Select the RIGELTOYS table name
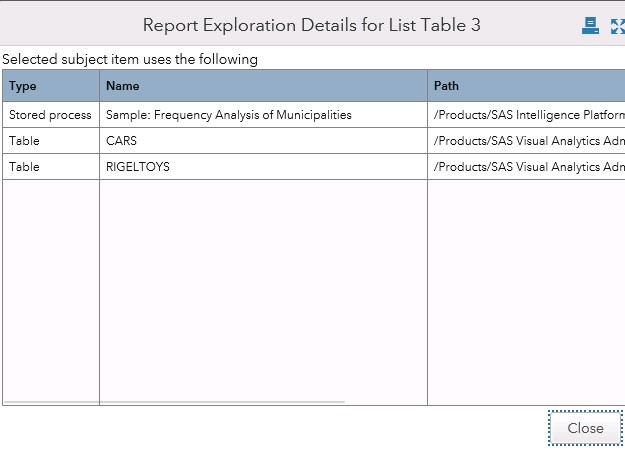 [138, 167]
